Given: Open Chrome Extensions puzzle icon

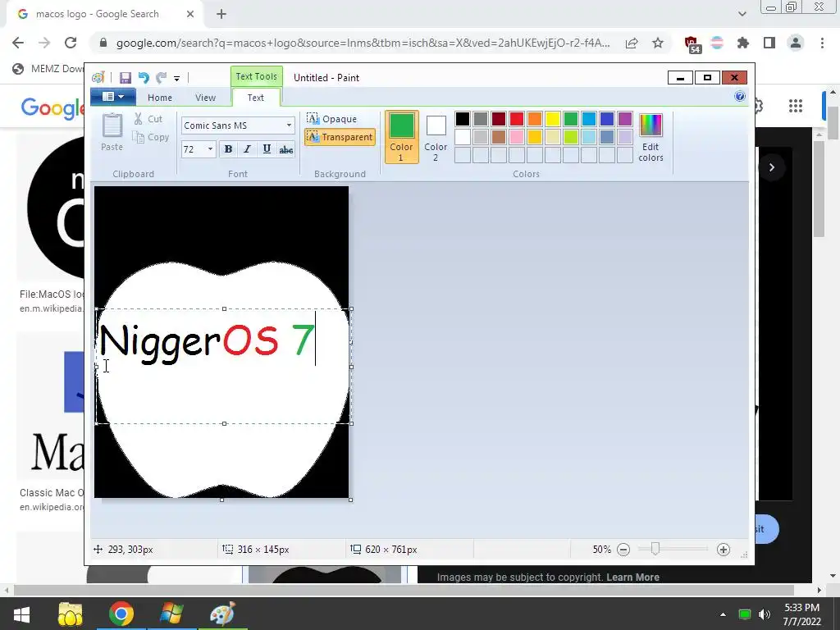Looking at the screenshot, I should [743, 43].
